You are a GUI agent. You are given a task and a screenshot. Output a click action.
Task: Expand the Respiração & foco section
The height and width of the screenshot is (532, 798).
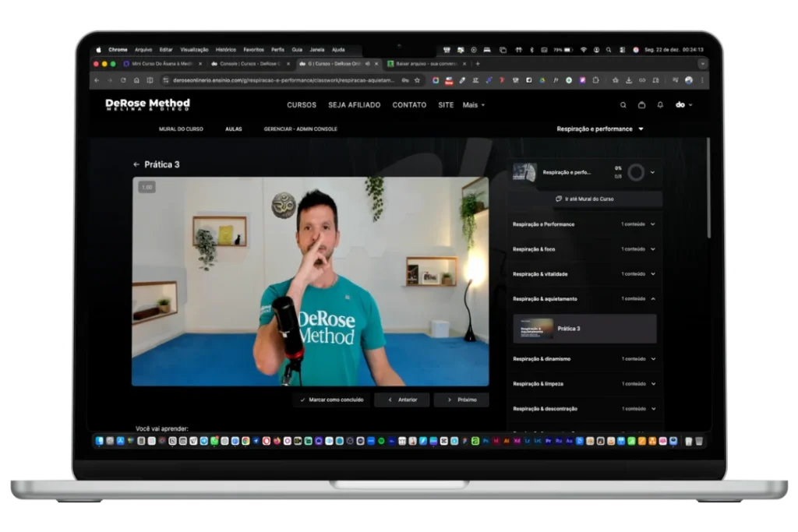[584, 249]
